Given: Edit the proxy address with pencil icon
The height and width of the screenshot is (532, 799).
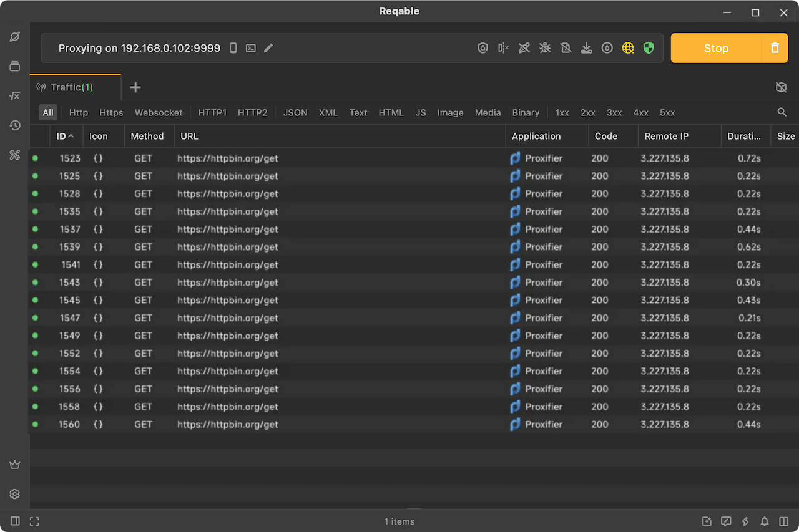Looking at the screenshot, I should pyautogui.click(x=268, y=48).
